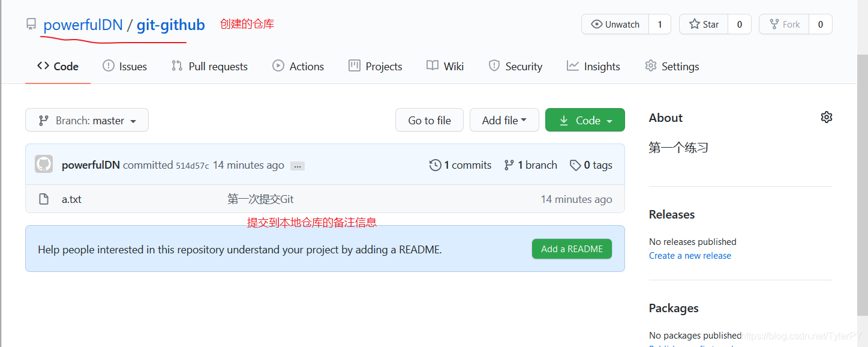Click the Add a README button

[572, 249]
